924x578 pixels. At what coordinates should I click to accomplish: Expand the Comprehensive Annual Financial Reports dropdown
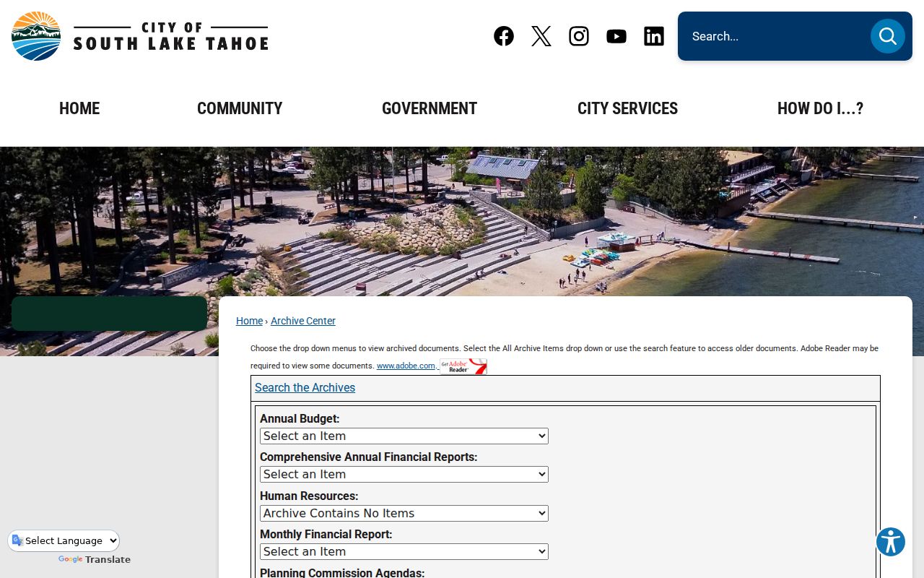coord(404,475)
